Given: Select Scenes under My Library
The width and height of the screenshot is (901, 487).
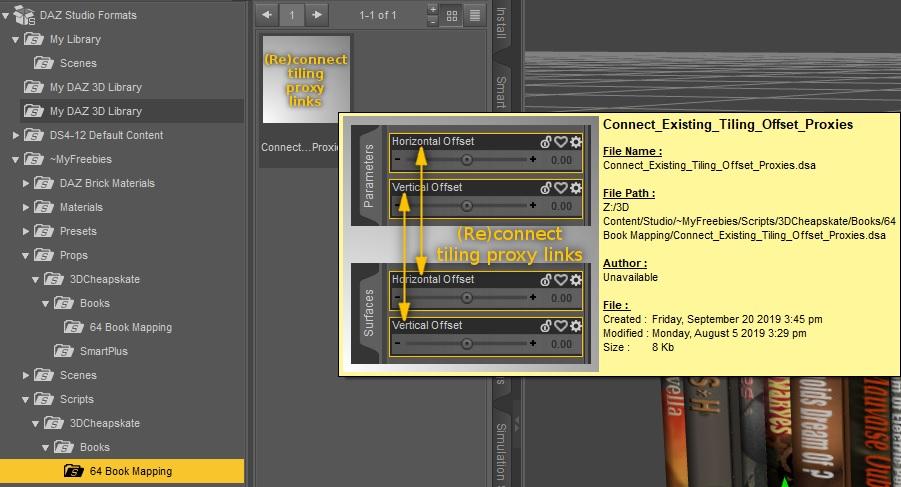Looking at the screenshot, I should (78, 63).
